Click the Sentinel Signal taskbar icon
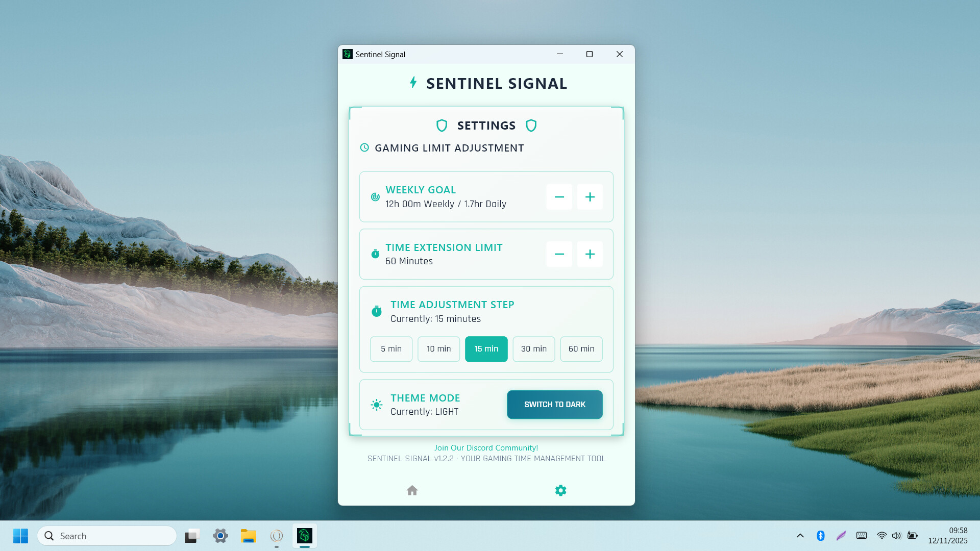980x551 pixels. click(304, 536)
